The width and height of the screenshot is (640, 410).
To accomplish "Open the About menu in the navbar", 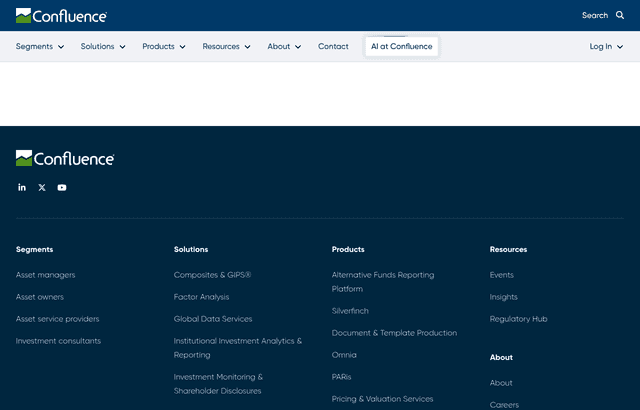I will pyautogui.click(x=279, y=47).
